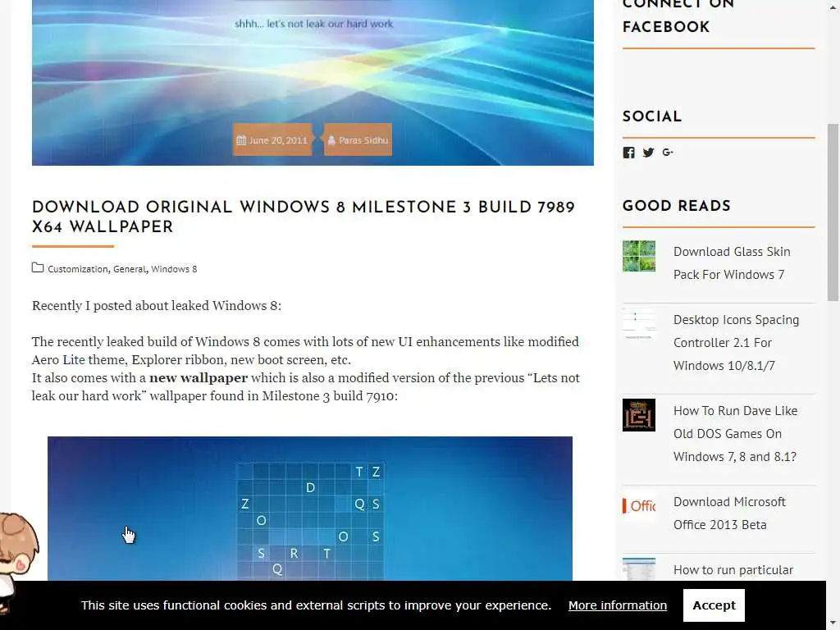Click the June 20, 2011 date badge
Viewport: 840px width, 630px height.
(x=272, y=139)
